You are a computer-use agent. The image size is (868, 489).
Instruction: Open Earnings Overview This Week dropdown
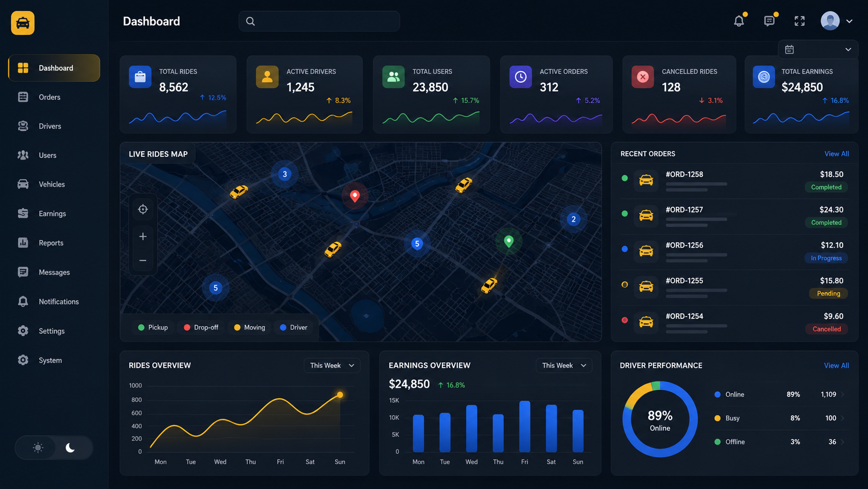click(564, 365)
